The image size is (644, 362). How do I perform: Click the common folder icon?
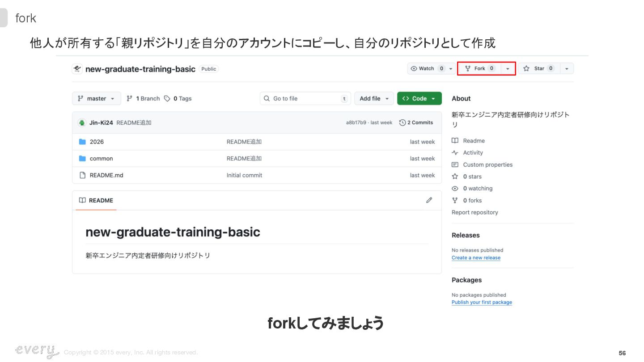tap(82, 159)
